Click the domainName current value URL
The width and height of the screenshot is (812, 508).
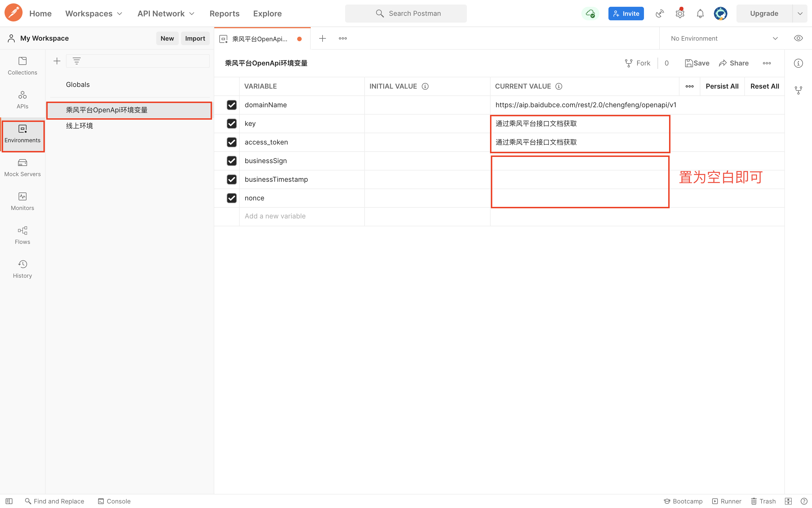pyautogui.click(x=586, y=105)
